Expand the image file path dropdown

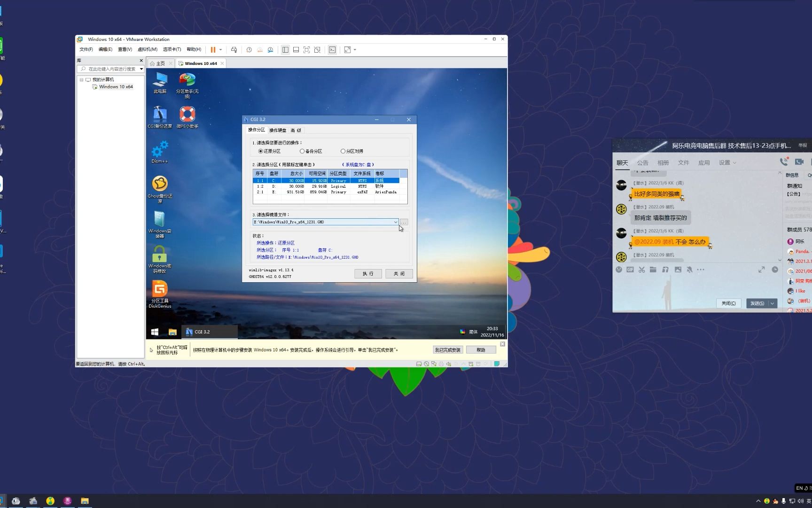396,222
